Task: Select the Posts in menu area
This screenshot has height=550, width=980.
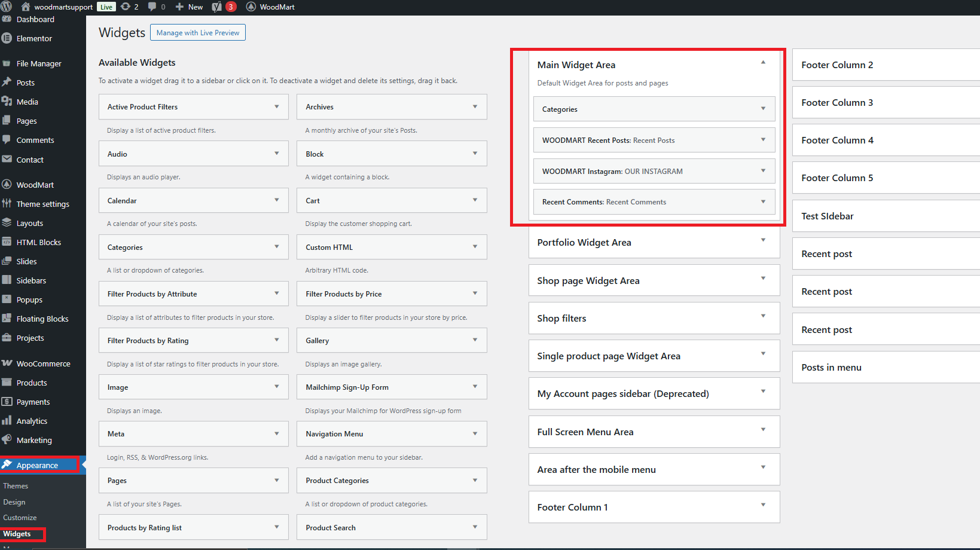Action: tap(886, 367)
